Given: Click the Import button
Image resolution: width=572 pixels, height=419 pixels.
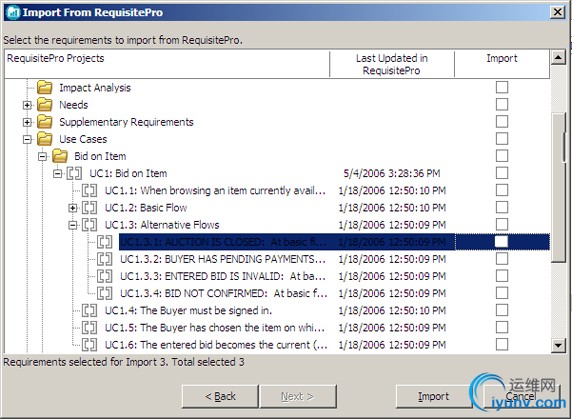Looking at the screenshot, I should pyautogui.click(x=433, y=396).
